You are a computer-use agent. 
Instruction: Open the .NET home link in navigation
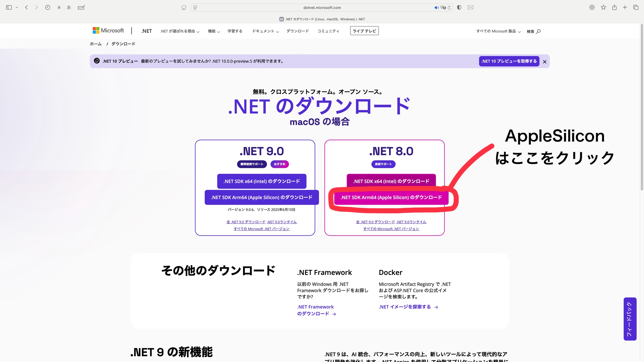(x=147, y=31)
